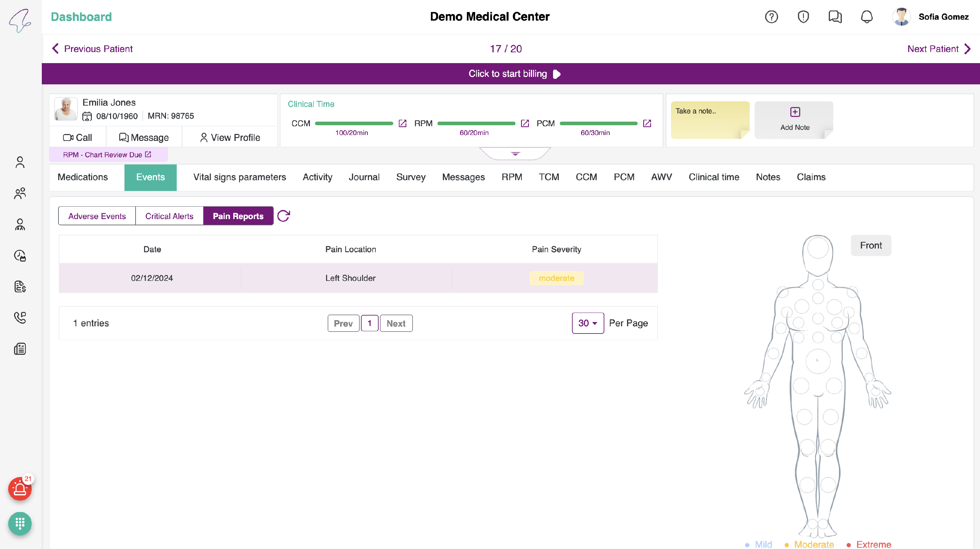Switch to Critical Alerts view
980x549 pixels.
[x=169, y=216]
